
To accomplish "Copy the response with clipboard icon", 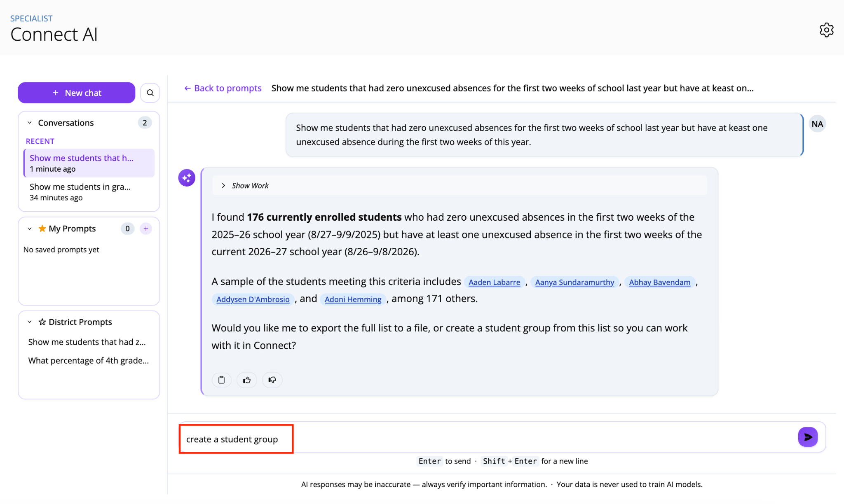I will (221, 380).
